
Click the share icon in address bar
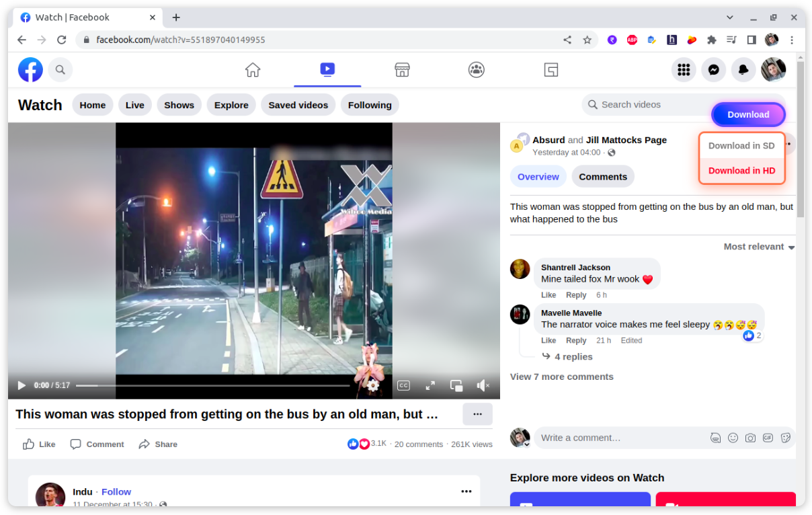click(x=567, y=40)
